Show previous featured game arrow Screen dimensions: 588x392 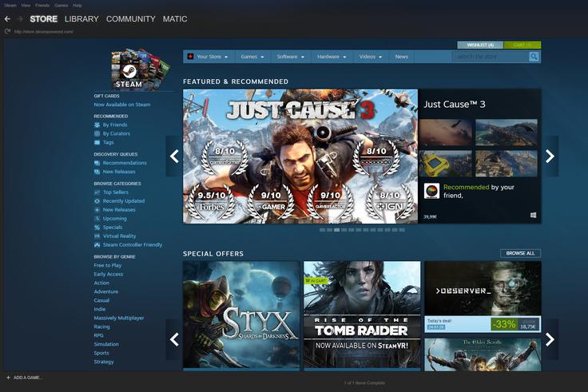tap(174, 156)
